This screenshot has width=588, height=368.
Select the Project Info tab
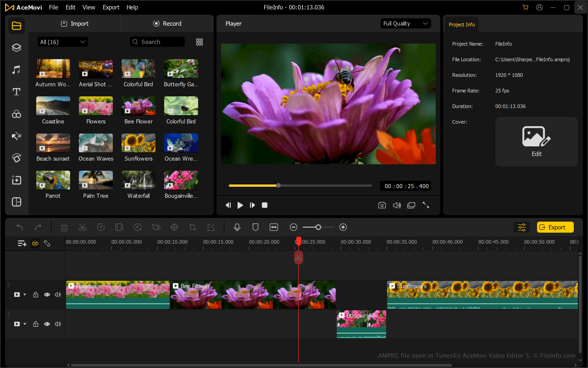point(461,25)
